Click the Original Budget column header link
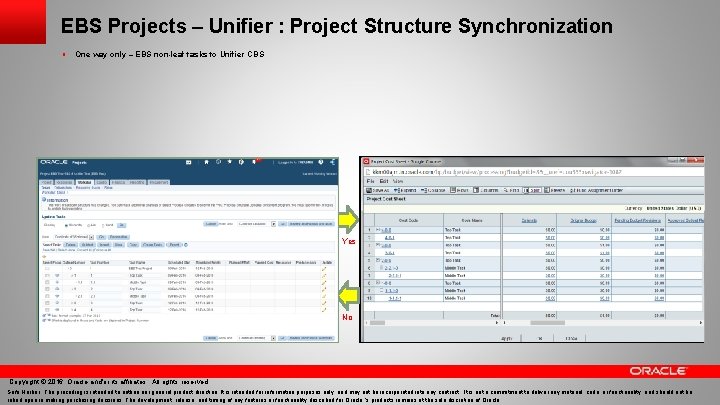720x405 pixels. 583,220
